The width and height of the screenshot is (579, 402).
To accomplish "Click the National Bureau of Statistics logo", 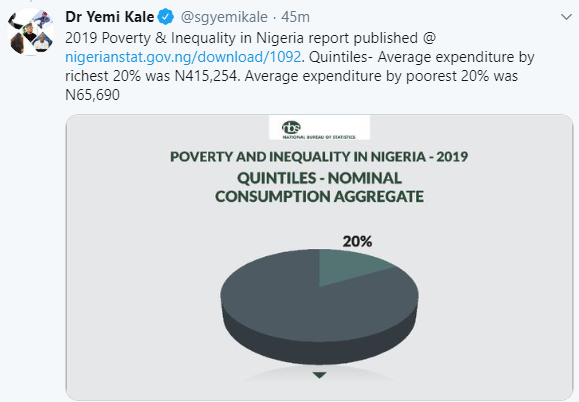I will click(319, 128).
